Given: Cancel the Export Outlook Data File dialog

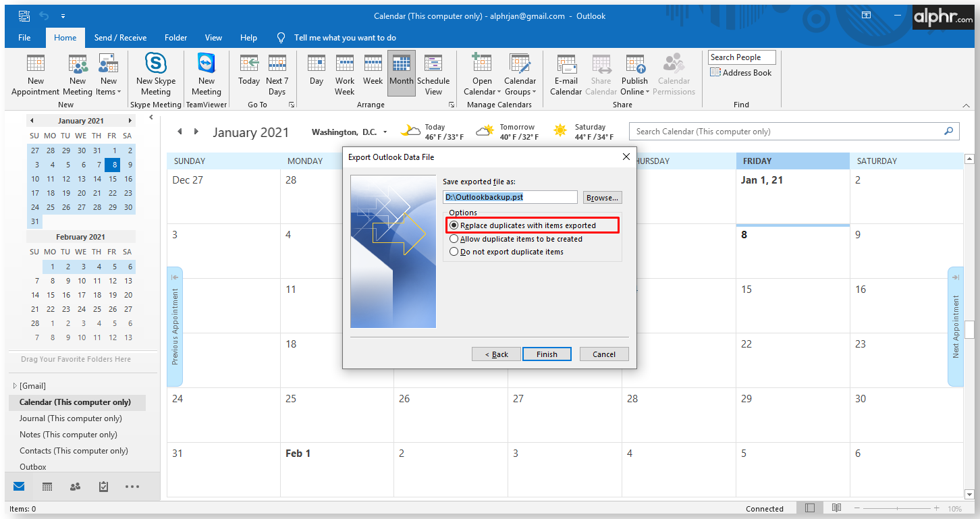Looking at the screenshot, I should click(604, 354).
